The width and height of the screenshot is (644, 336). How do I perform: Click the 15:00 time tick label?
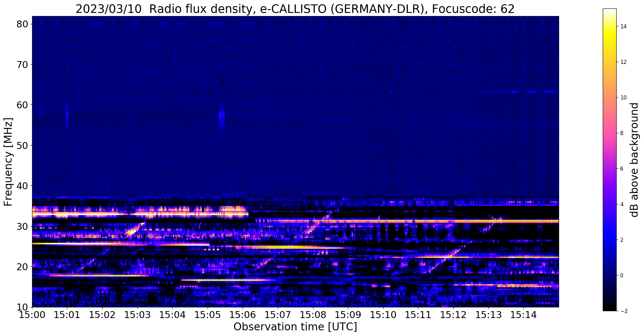[32, 315]
